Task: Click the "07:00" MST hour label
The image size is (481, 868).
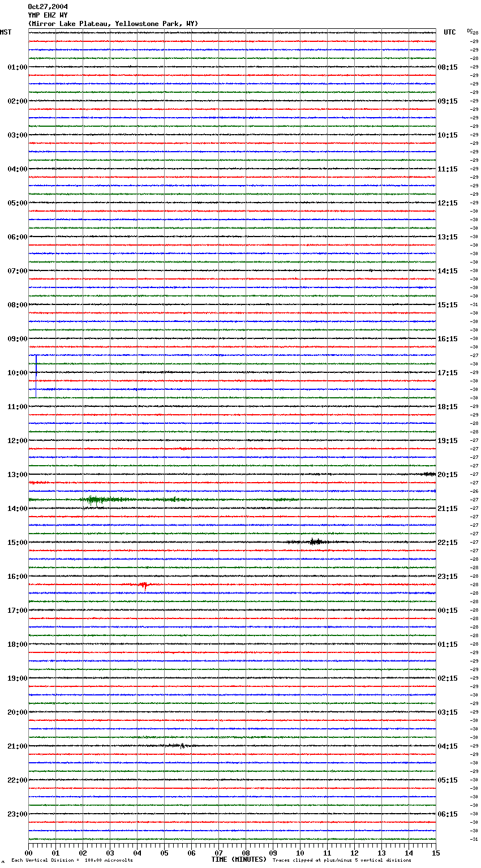Action: click(x=18, y=271)
